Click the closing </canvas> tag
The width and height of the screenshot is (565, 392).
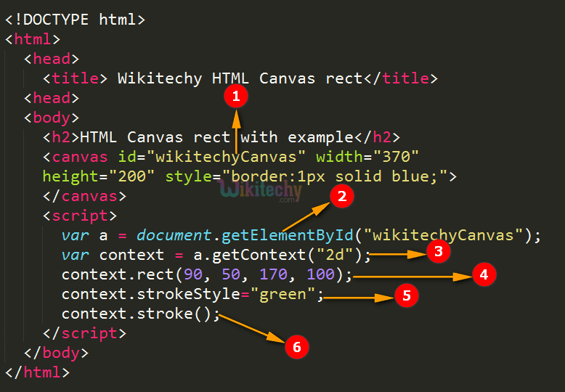click(x=85, y=196)
